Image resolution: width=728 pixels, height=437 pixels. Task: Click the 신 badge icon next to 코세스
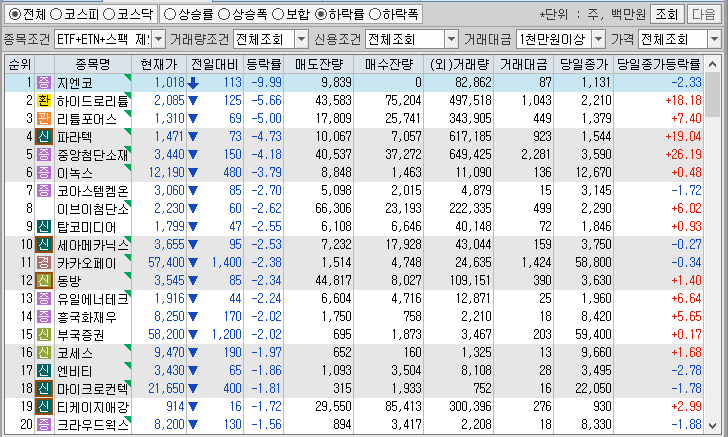pos(44,352)
